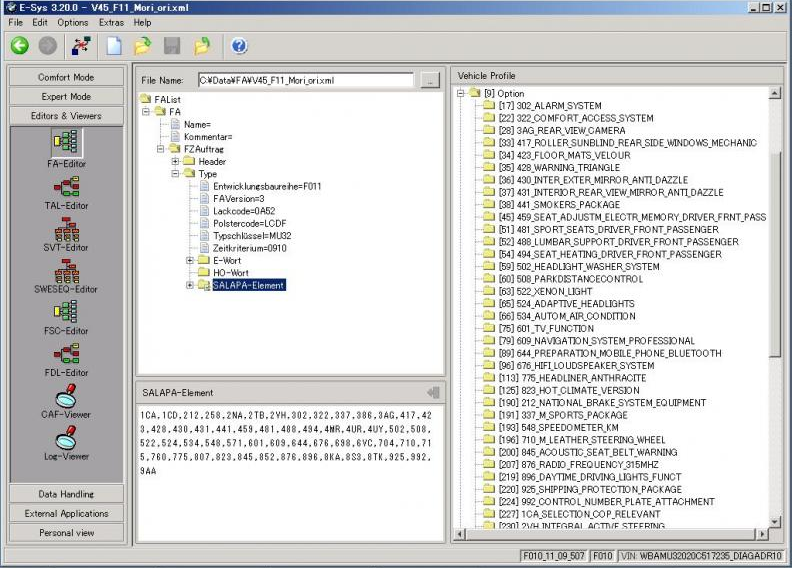Select the Typschlüssel=MU32 tree row
The width and height of the screenshot is (793, 568).
(252, 236)
